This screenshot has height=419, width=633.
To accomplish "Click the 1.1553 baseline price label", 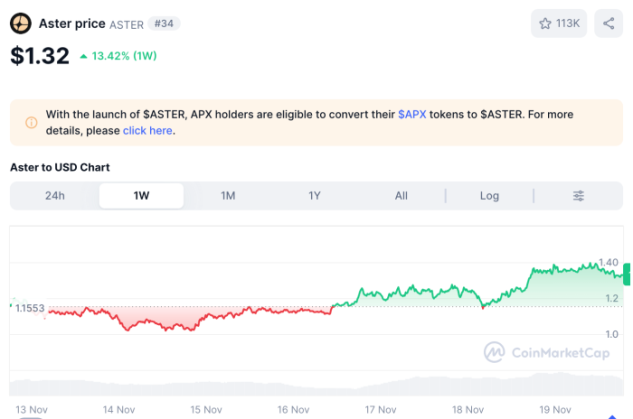I will (x=29, y=308).
